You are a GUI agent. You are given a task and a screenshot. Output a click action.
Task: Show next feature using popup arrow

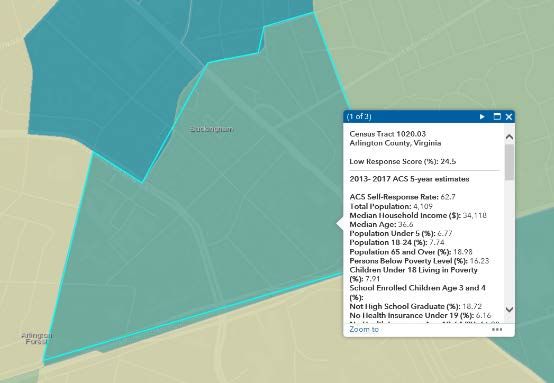tap(482, 117)
